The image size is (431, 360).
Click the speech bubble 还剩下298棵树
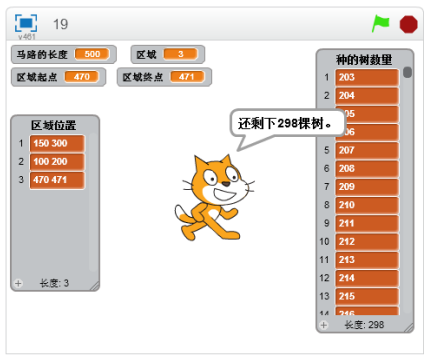click(x=288, y=124)
